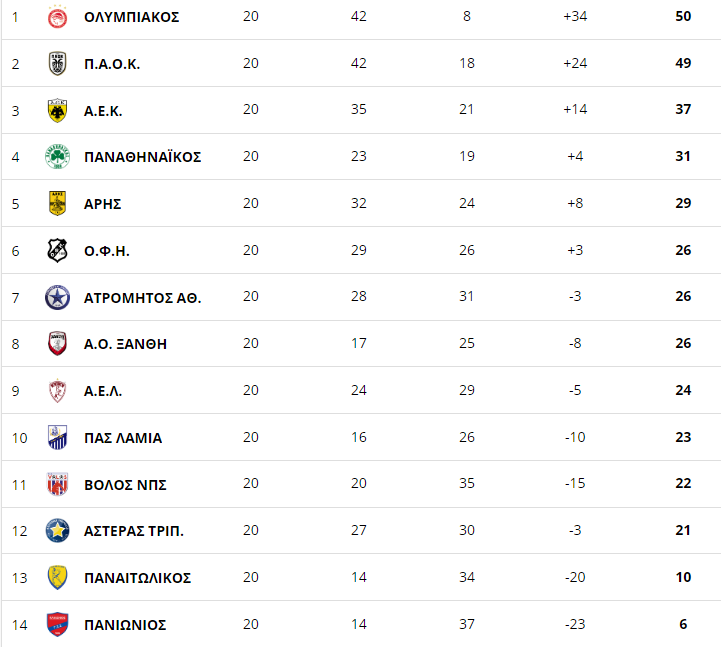Open the ΟΛΥΜΠΙΑΚΟΣ team name link

click(x=132, y=17)
